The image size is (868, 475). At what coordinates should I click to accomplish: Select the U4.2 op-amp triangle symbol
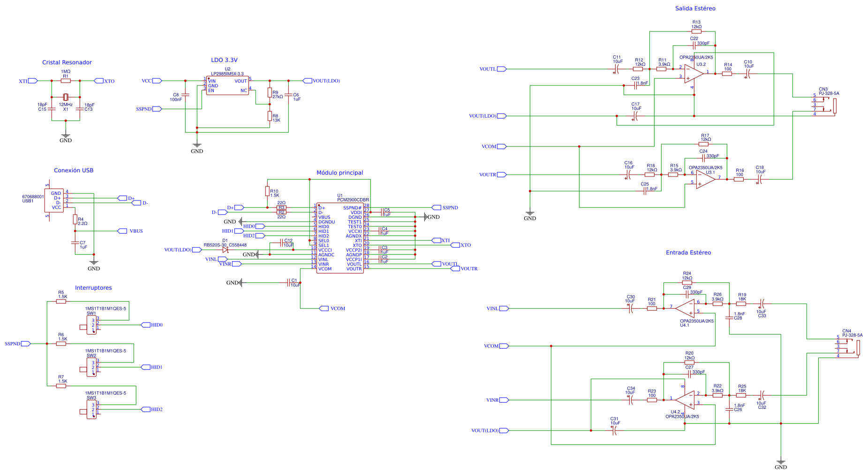pyautogui.click(x=685, y=400)
